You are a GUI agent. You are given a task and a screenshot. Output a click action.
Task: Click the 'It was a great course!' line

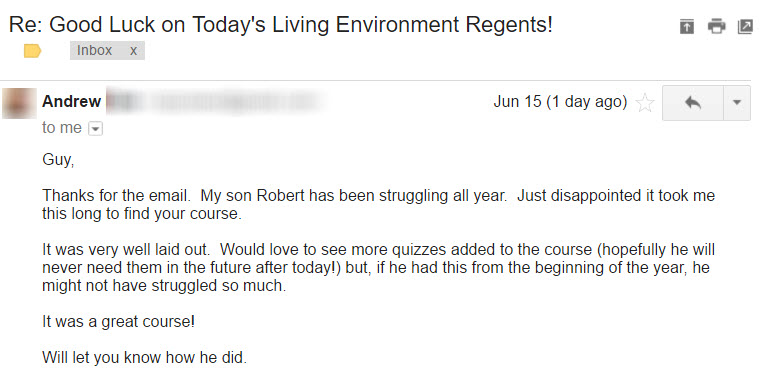pos(119,322)
